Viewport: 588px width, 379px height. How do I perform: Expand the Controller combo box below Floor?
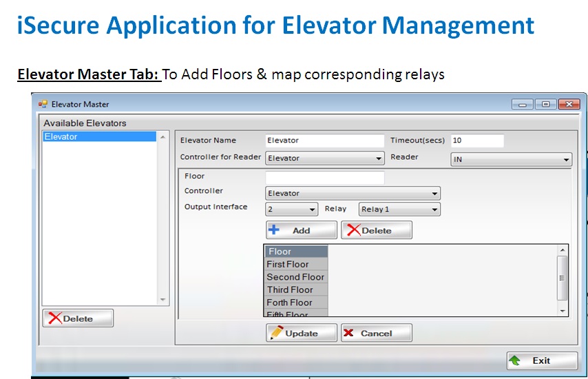353,193
